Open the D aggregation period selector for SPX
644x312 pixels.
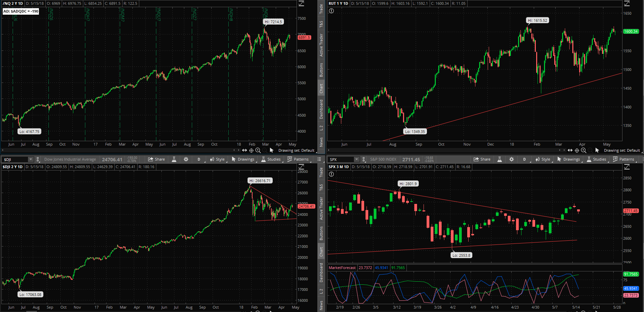[525, 159]
